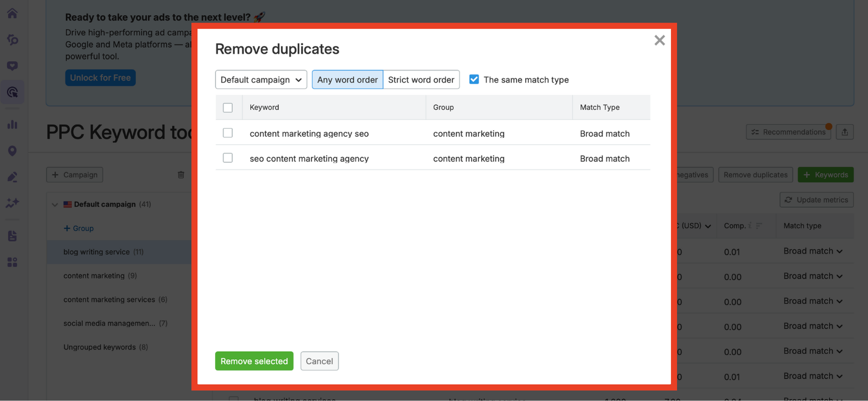Open the sixth row Broad match dropdown
This screenshot has height=401, width=868.
point(813,376)
